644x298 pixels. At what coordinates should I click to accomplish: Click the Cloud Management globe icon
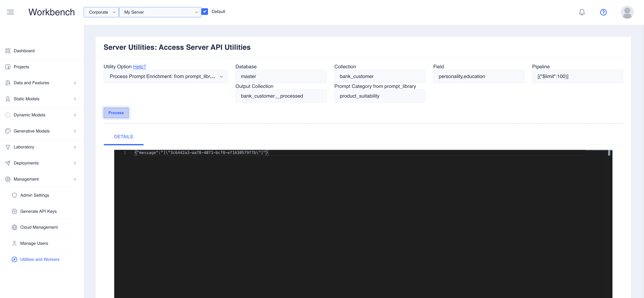[14, 227]
